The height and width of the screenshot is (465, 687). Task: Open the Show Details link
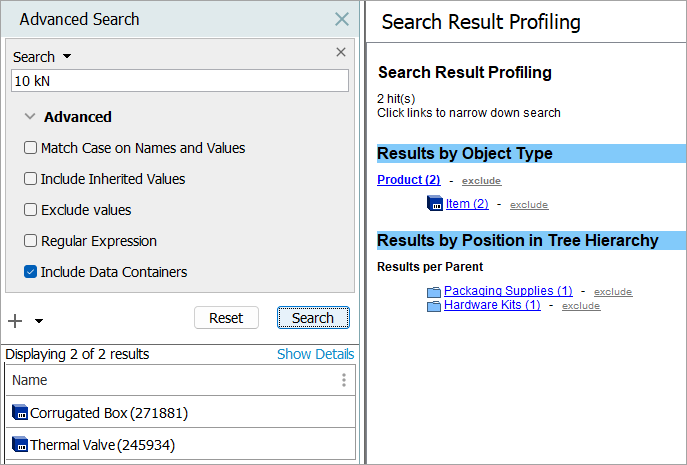[x=315, y=354]
